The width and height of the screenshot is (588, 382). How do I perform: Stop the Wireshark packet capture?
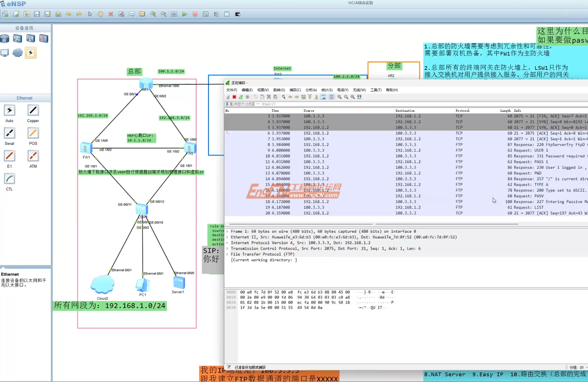(234, 97)
